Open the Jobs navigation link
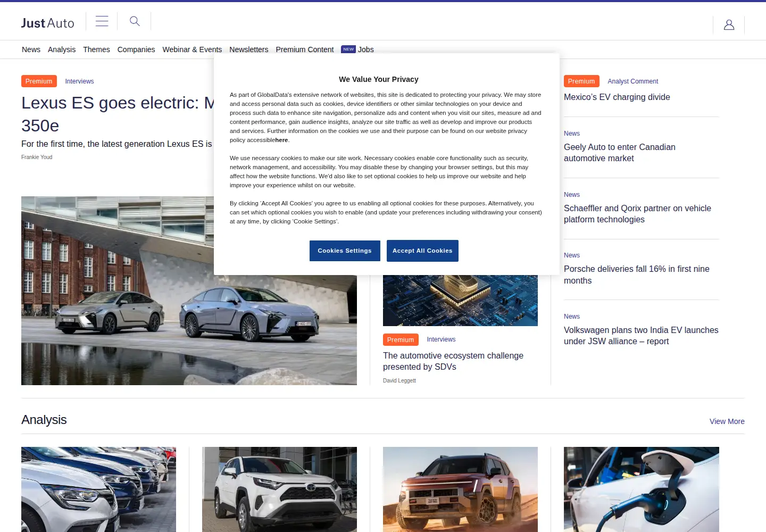The width and height of the screenshot is (766, 532). click(x=366, y=49)
